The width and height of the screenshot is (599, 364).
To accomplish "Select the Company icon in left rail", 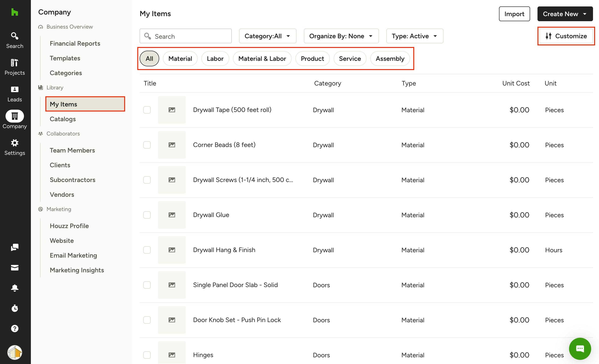I will pos(15,116).
